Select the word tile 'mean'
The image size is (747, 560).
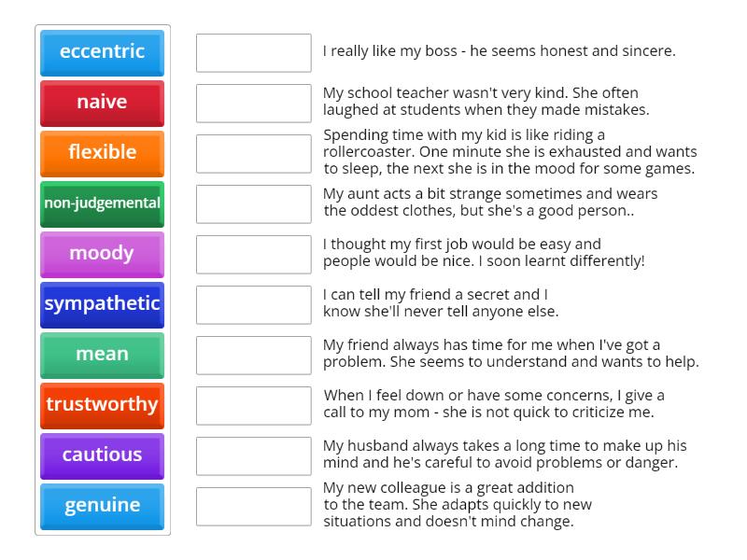pyautogui.click(x=101, y=355)
